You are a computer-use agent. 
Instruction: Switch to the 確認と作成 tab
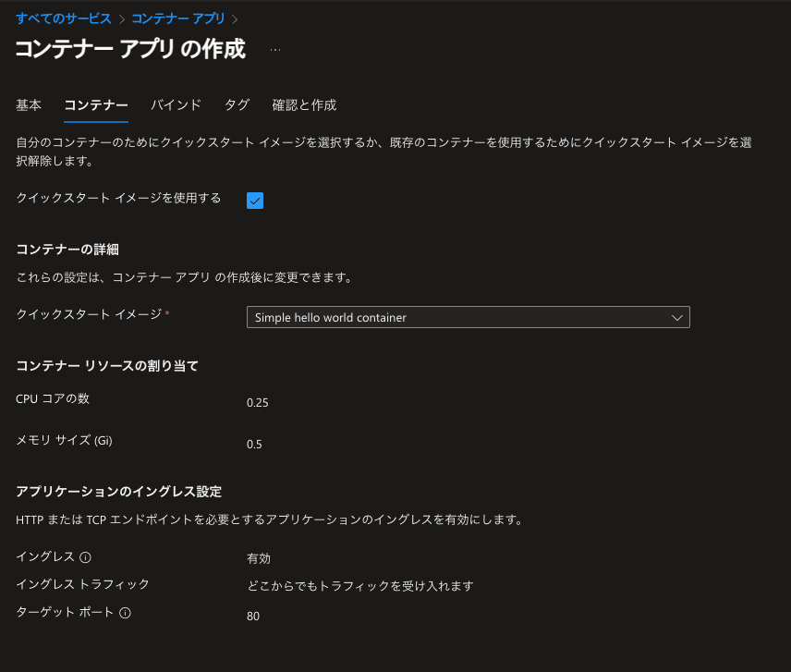(304, 105)
